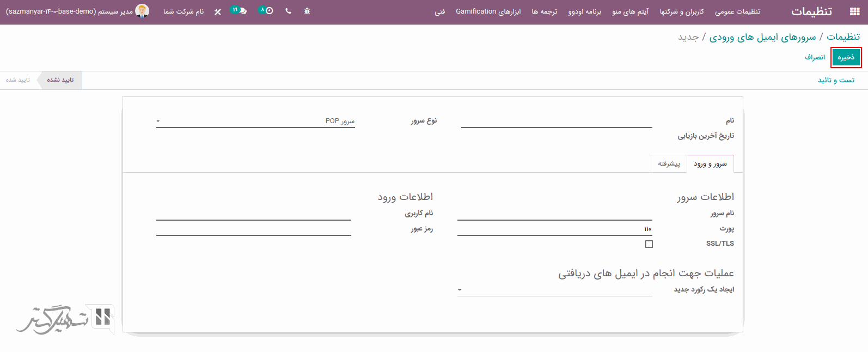
Task: Click the tools wrench icon
Action: (218, 11)
